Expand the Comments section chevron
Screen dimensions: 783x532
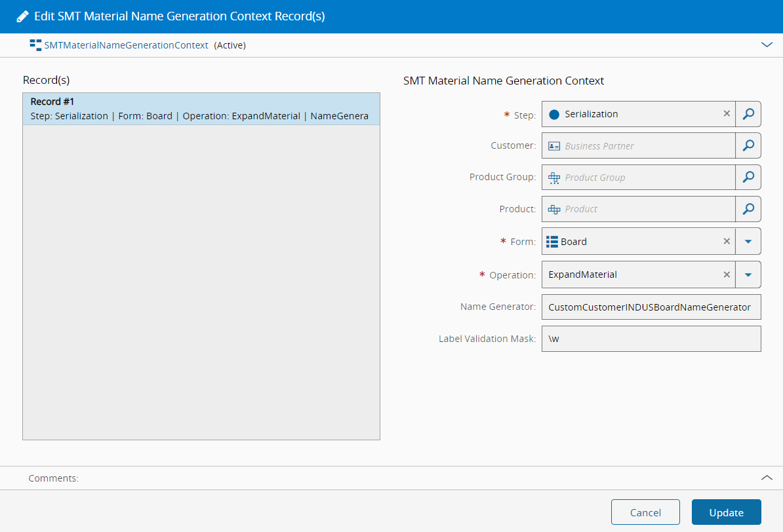tap(767, 478)
